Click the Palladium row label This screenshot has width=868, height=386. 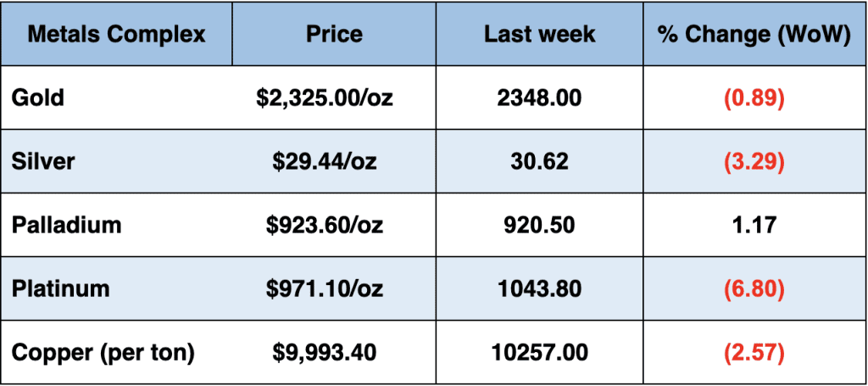(66, 225)
